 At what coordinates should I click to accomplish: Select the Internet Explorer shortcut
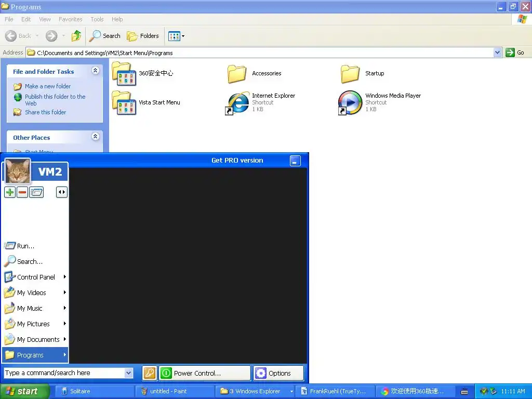260,102
